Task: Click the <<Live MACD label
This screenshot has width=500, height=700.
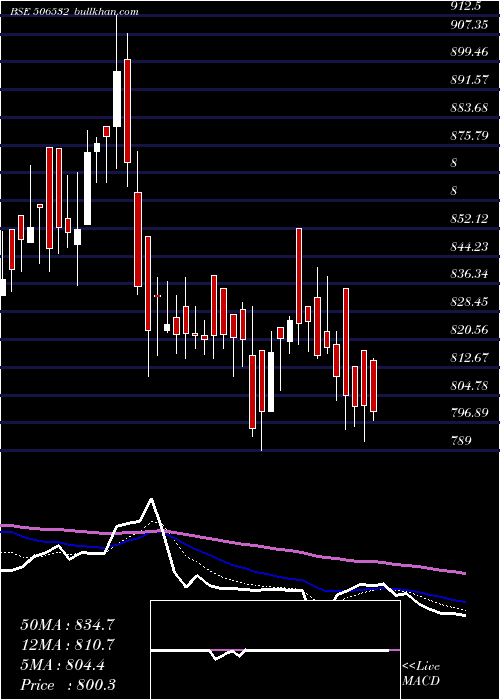Action: pyautogui.click(x=421, y=674)
